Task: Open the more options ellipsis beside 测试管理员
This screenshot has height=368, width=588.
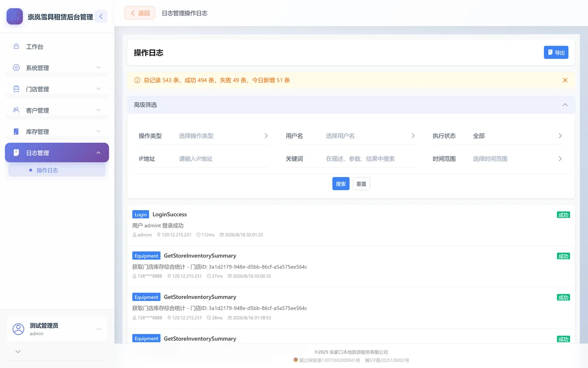Action: tap(99, 329)
